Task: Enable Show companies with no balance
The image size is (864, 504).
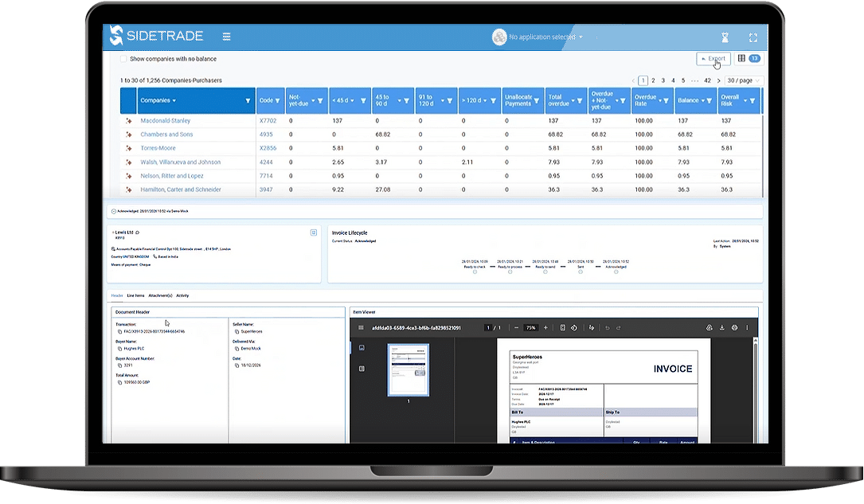Action: click(x=123, y=59)
